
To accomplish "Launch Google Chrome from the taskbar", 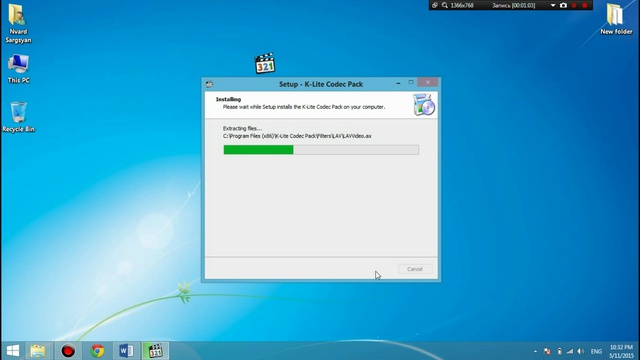I will [97, 351].
